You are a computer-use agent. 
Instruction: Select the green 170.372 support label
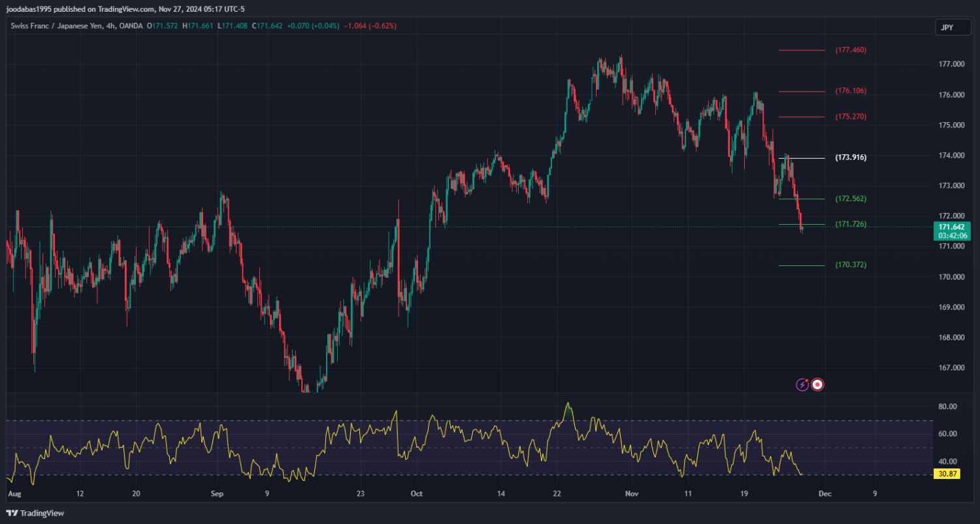tap(851, 265)
